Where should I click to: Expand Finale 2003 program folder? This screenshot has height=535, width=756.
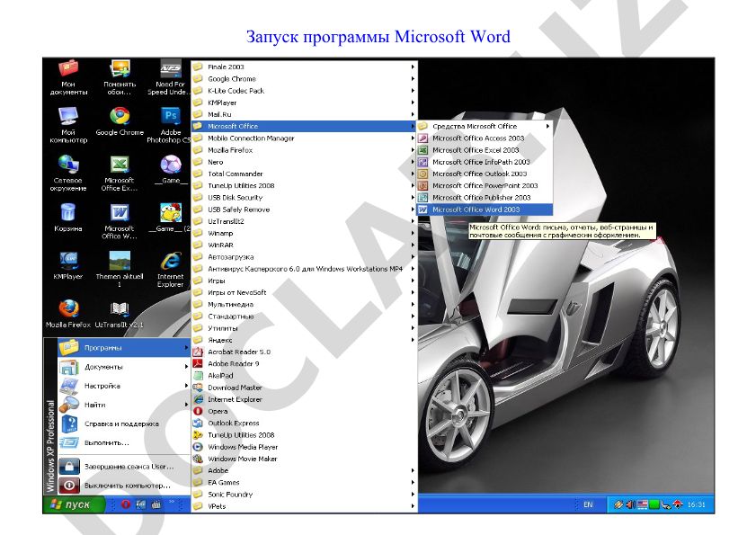click(x=304, y=67)
